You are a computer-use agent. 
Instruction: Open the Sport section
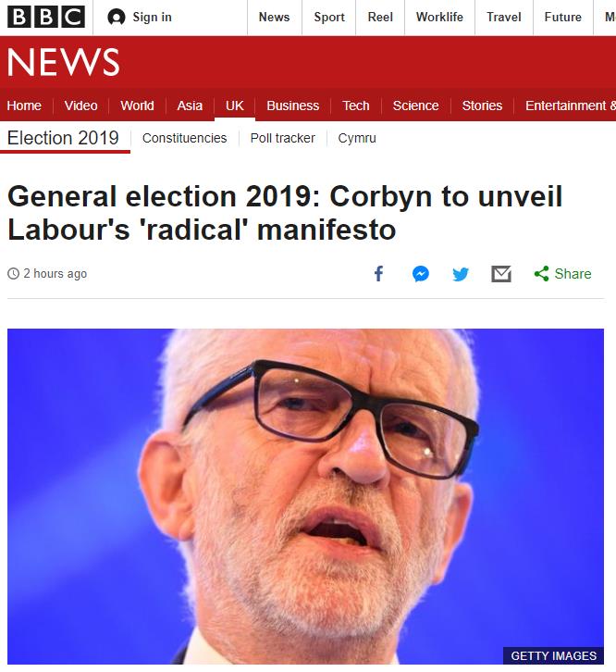click(x=328, y=17)
